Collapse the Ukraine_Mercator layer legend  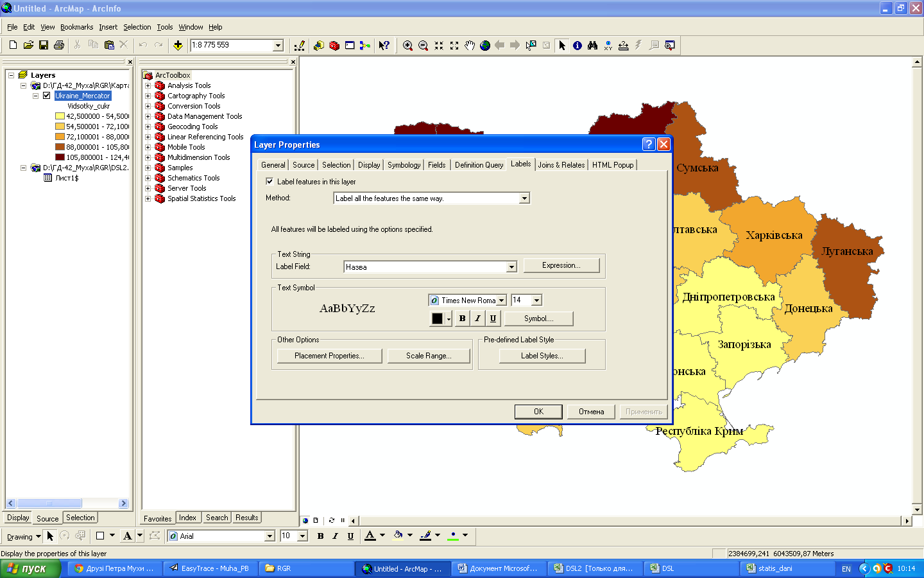coord(36,96)
